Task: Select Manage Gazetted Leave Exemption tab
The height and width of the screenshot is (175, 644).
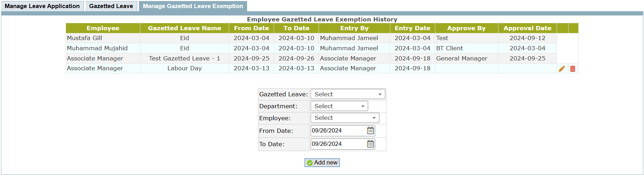Action: point(193,6)
